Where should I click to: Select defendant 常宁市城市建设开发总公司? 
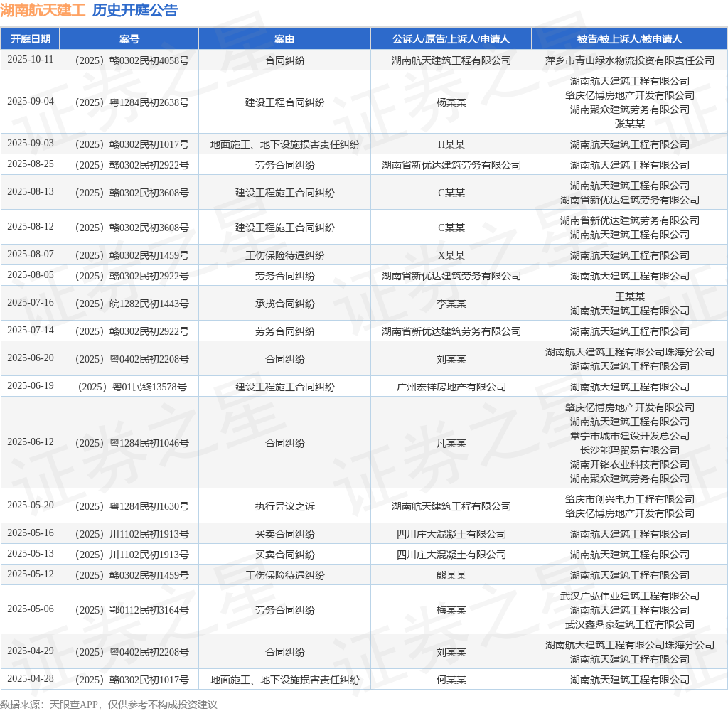[629, 436]
